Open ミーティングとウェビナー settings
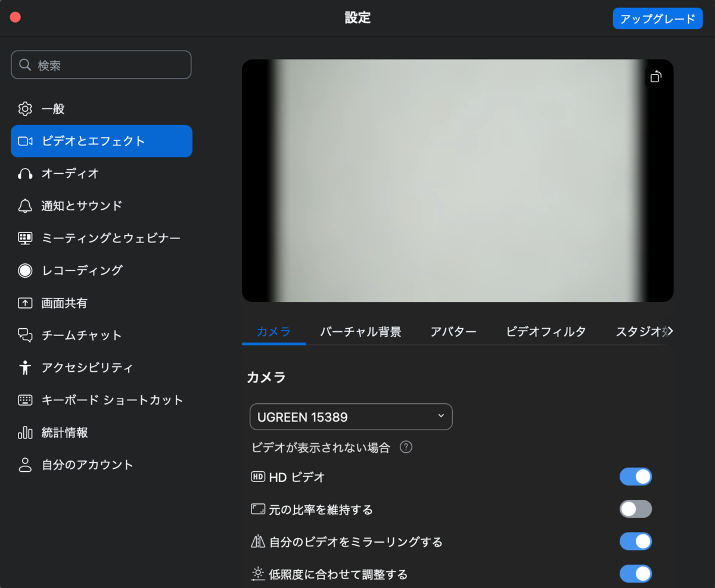 [101, 238]
